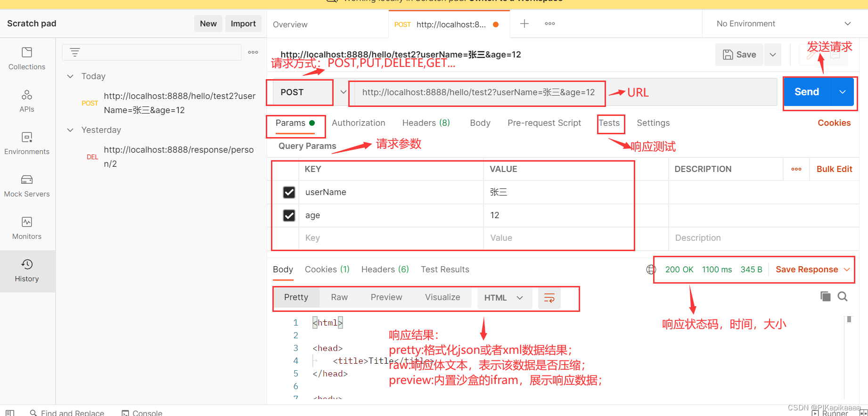The height and width of the screenshot is (416, 868).
Task: Open the APIs sidebar panel
Action: [x=27, y=101]
